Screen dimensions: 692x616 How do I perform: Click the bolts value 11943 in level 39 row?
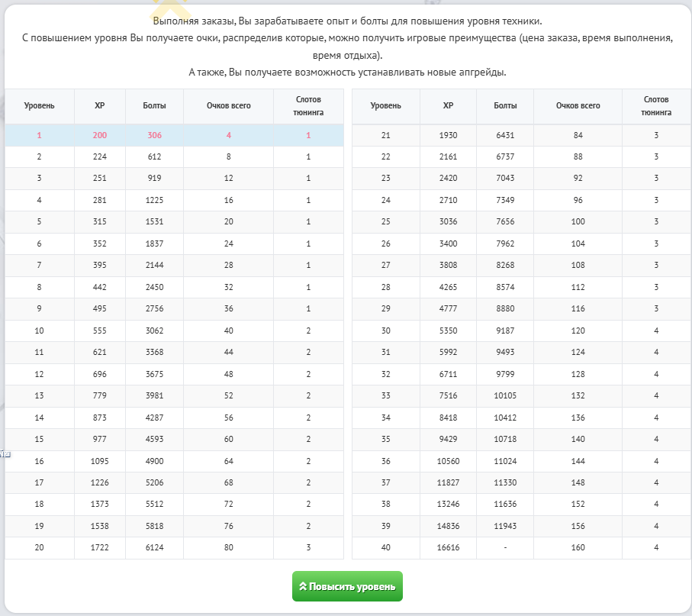tap(505, 526)
